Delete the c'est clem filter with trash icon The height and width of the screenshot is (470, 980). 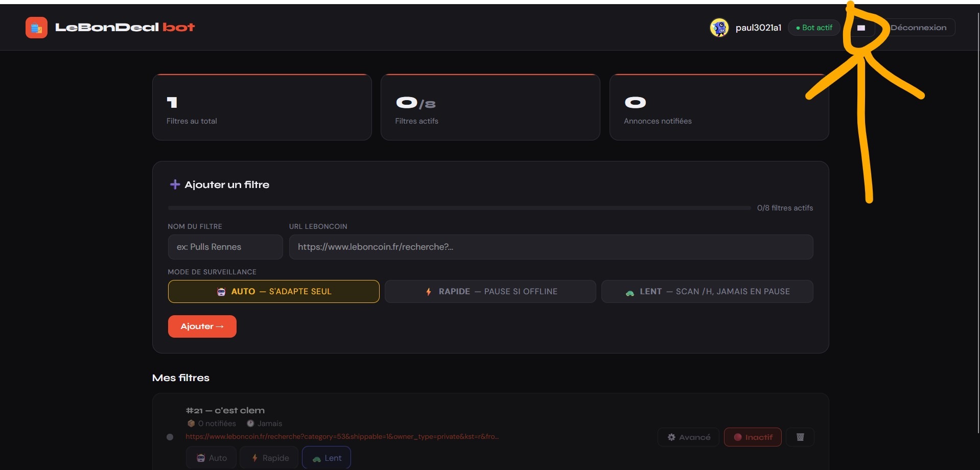click(800, 437)
